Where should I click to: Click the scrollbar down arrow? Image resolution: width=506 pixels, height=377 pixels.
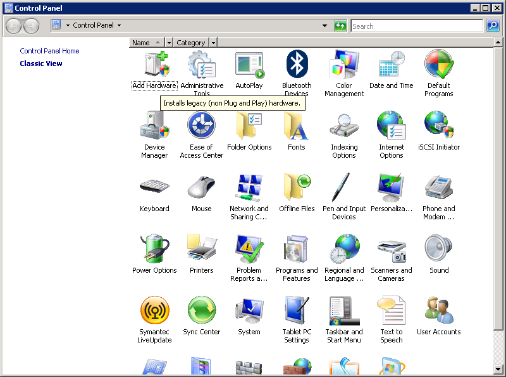tap(498, 369)
